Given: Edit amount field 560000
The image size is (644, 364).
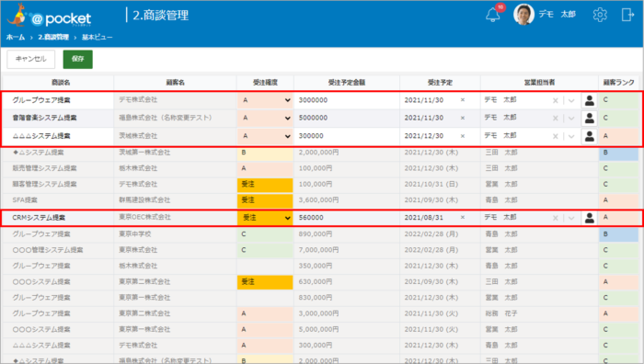Looking at the screenshot, I should (x=347, y=218).
